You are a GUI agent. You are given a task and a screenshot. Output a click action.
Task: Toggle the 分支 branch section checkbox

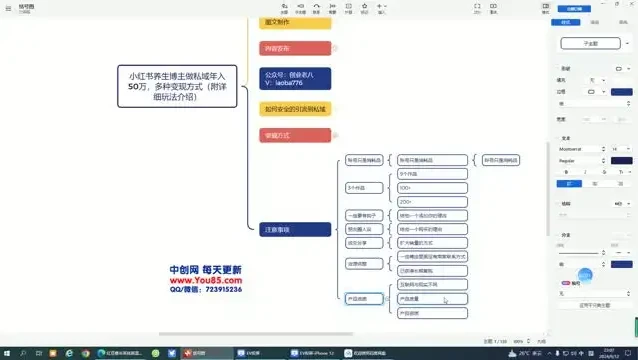coord(558,235)
